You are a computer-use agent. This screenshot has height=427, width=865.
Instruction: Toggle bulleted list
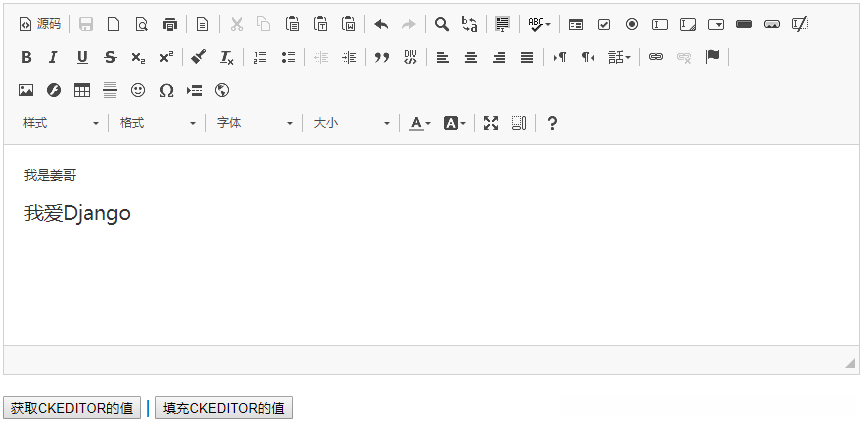[288, 57]
